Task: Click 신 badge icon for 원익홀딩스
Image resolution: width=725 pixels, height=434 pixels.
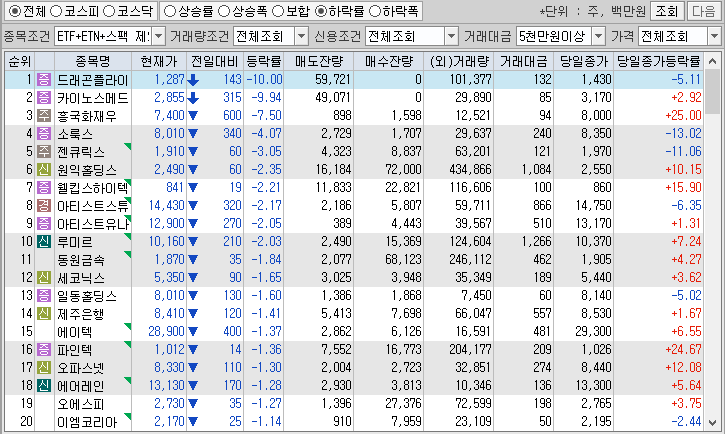Action: pos(44,170)
